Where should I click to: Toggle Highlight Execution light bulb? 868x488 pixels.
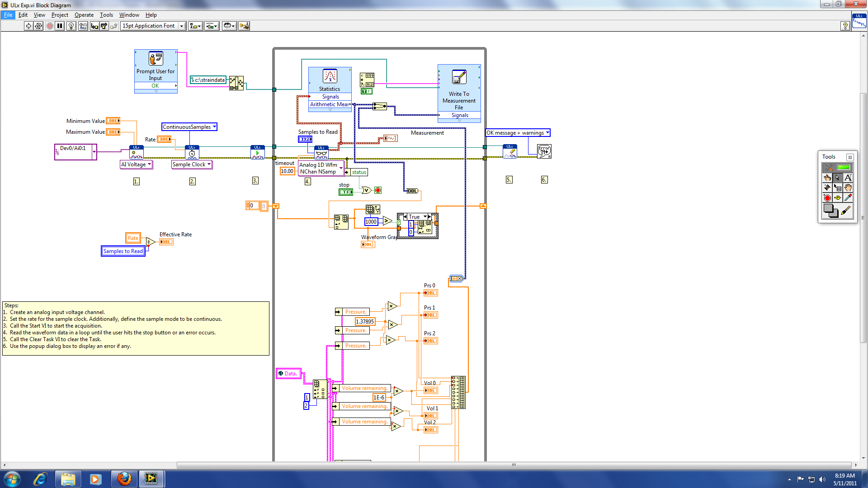[x=71, y=26]
